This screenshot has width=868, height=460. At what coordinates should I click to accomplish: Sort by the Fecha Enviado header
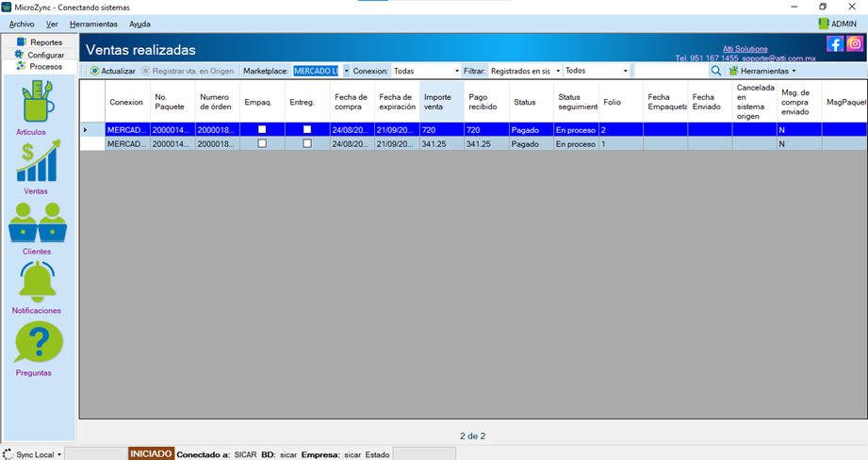[x=710, y=102]
